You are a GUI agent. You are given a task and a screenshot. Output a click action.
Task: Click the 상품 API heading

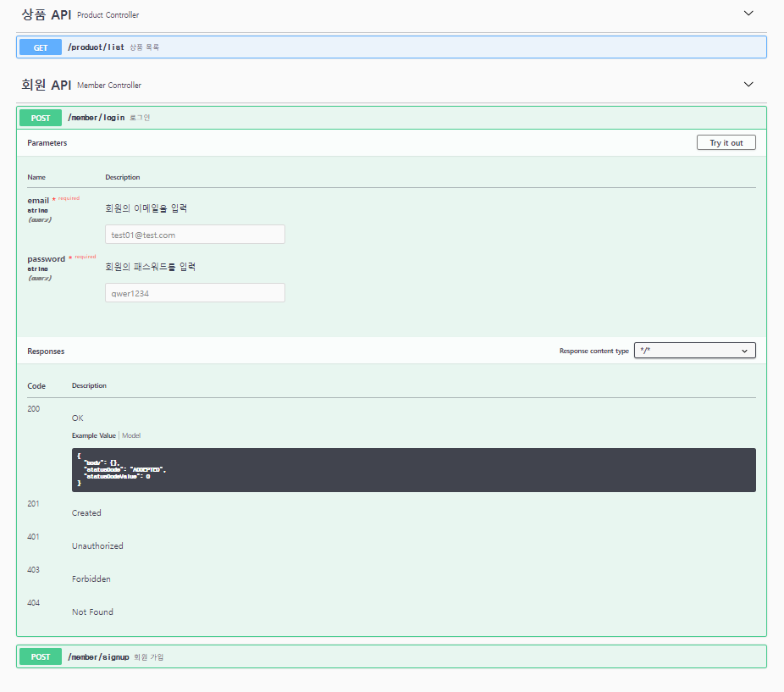pyautogui.click(x=47, y=14)
